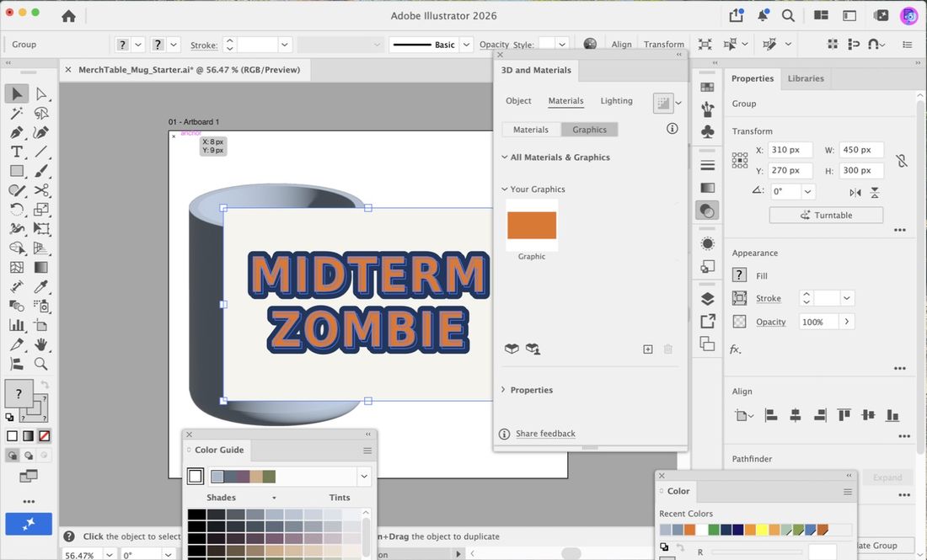Select the Direct Selection tool

tap(40, 93)
